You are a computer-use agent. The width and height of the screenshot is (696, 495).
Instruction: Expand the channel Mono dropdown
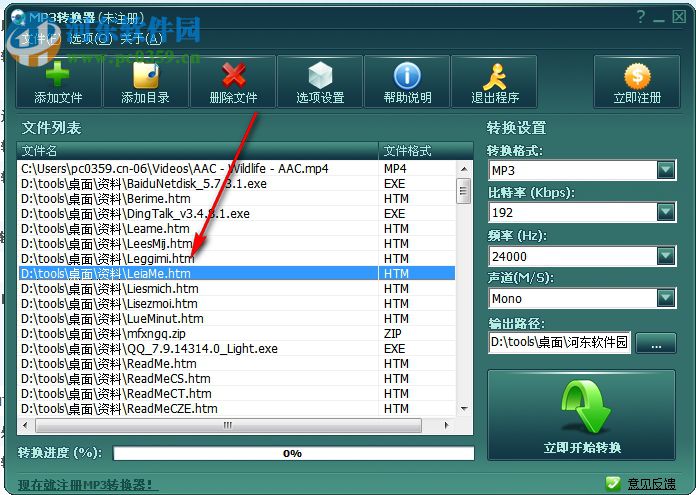665,298
